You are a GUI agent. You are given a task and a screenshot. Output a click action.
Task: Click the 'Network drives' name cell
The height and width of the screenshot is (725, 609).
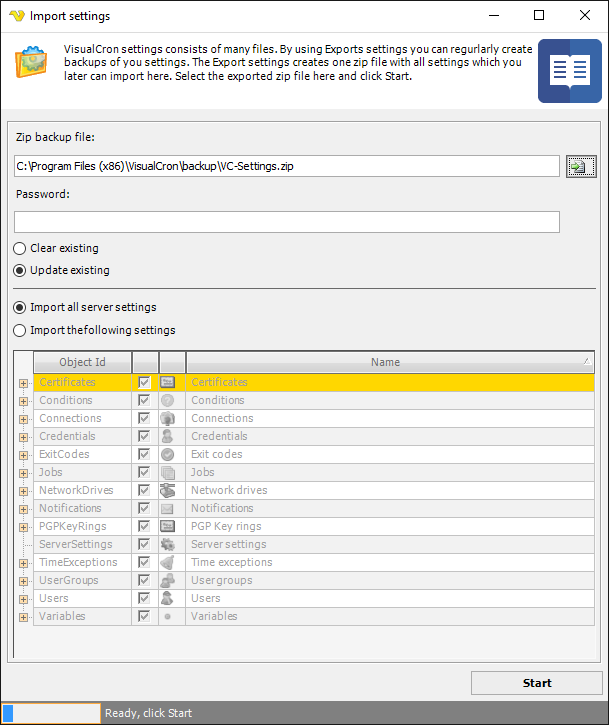pyautogui.click(x=390, y=490)
